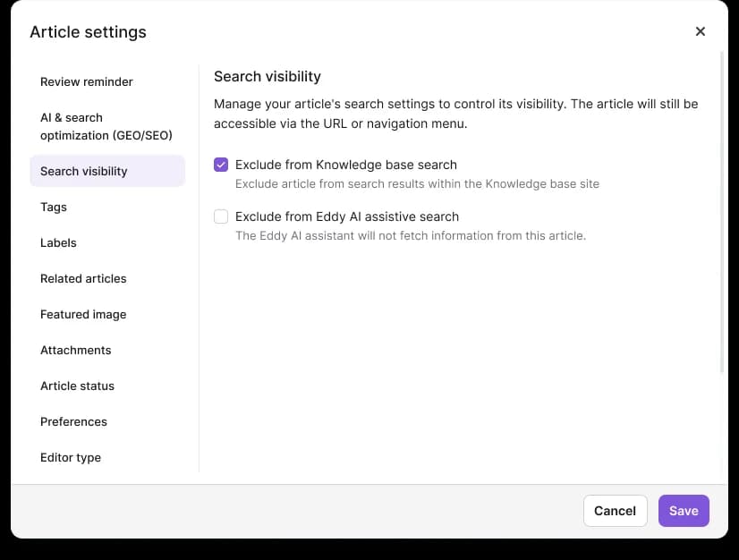739x560 pixels.
Task: Click the 'Manage your article's search settings' paragraph
Action: pyautogui.click(x=455, y=114)
